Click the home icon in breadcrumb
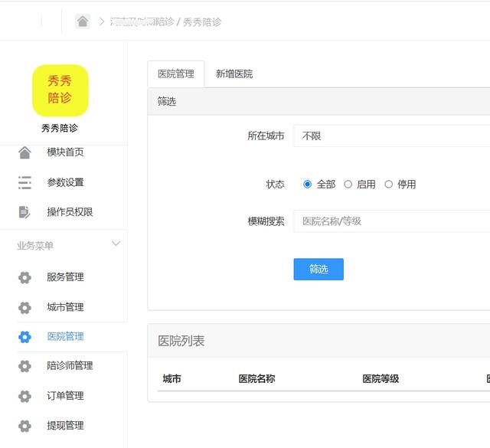This screenshot has width=490, height=448. (83, 21)
